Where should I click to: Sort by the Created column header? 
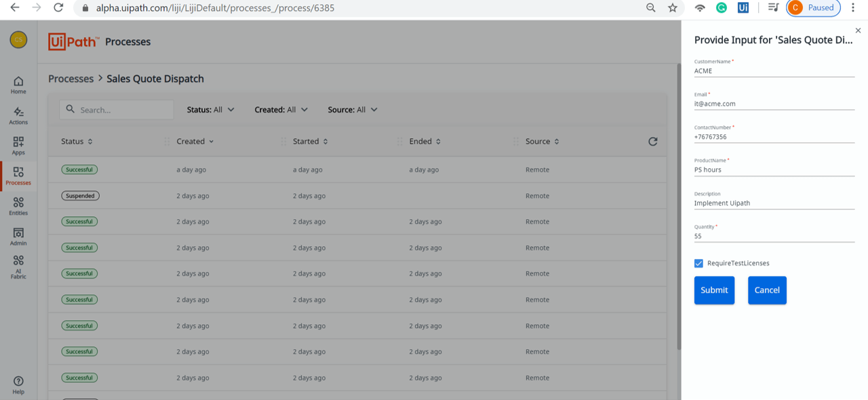pos(195,142)
